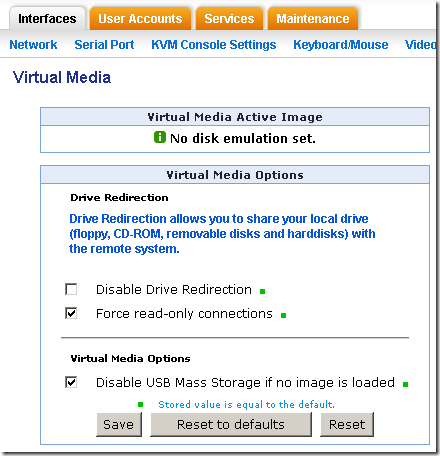The image size is (440, 456).
Task: Open the Serial Port settings link
Action: click(104, 44)
